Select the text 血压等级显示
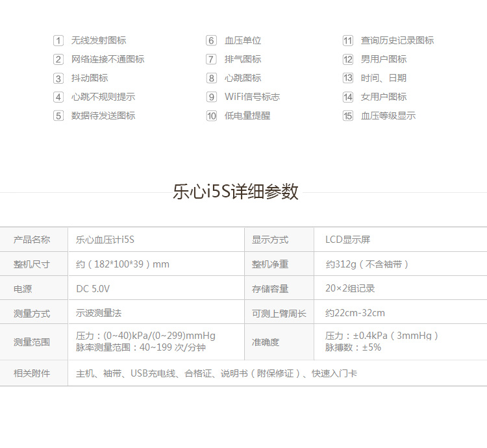Screen dimensions: 487x448 (x=388, y=116)
